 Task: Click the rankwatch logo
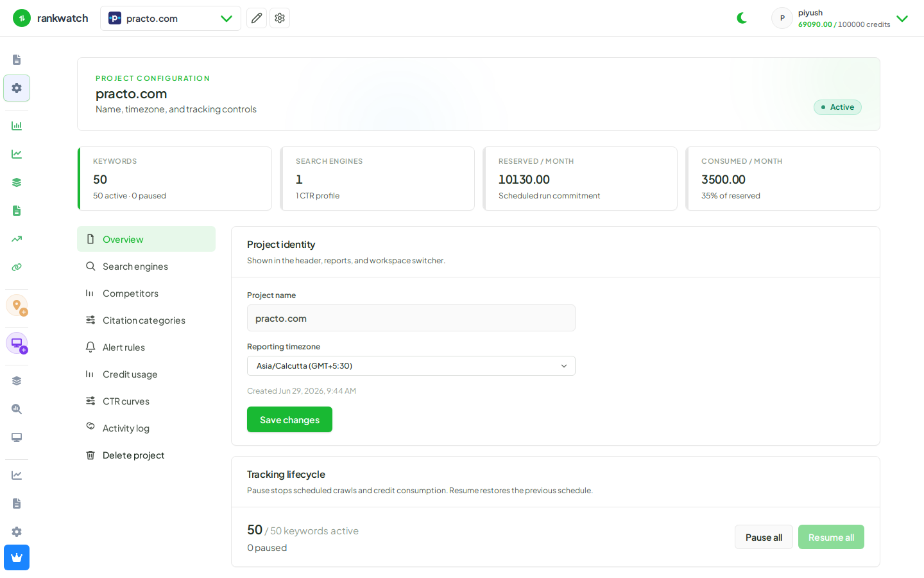[x=51, y=18]
